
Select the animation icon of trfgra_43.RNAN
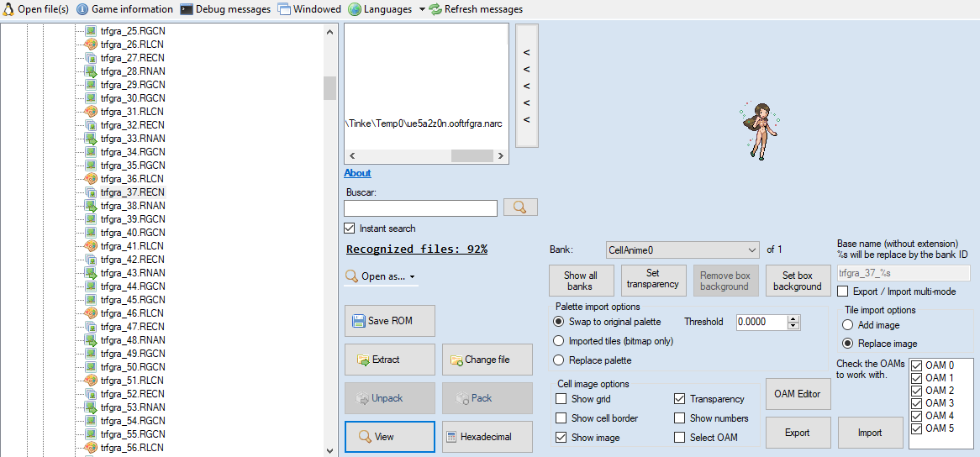point(91,273)
